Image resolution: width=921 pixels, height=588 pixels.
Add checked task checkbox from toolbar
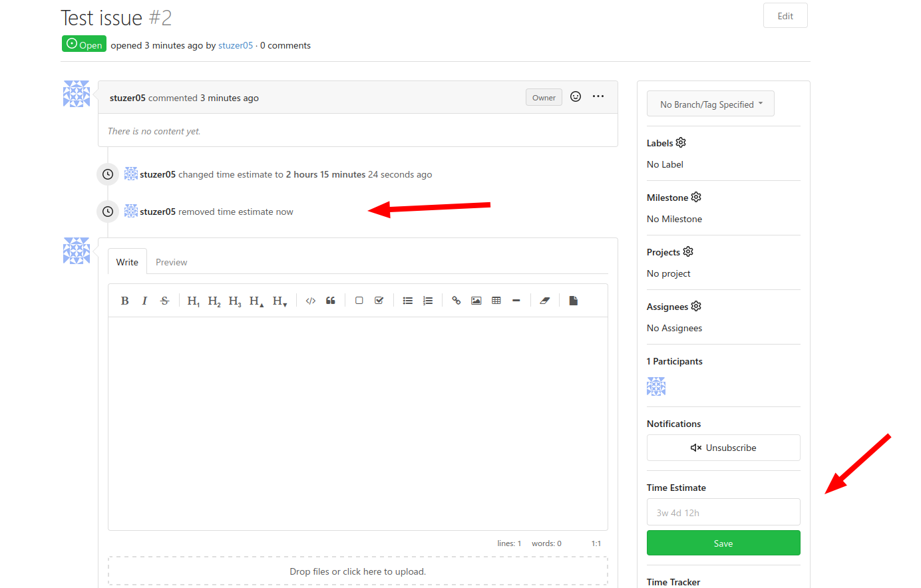point(379,301)
